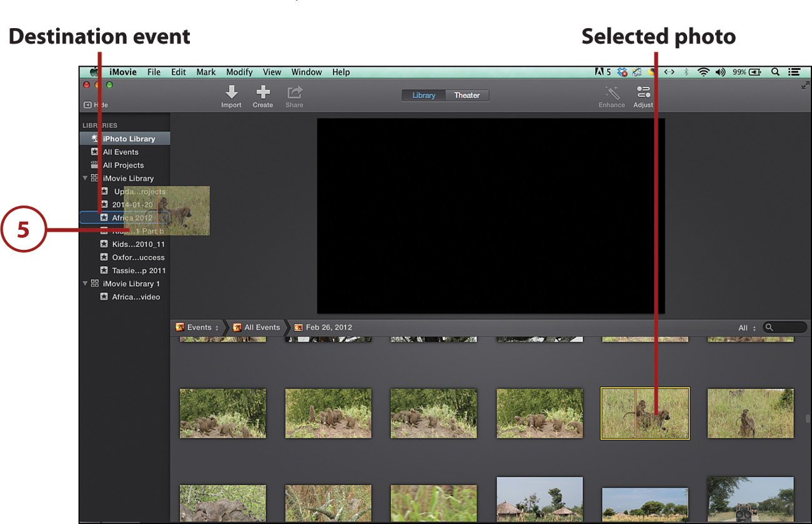Click the browser search field
Image resolution: width=812 pixels, height=524 pixels.
(785, 327)
